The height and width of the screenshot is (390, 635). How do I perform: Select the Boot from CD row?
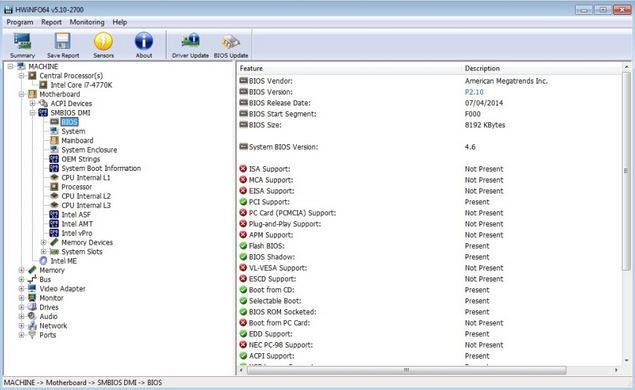429,290
